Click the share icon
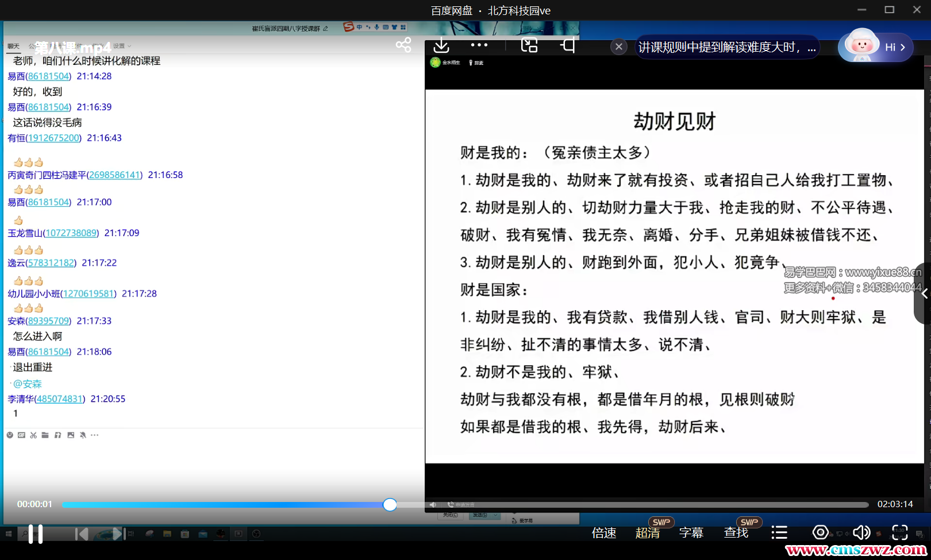Screen dimensions: 931x560 point(403,45)
